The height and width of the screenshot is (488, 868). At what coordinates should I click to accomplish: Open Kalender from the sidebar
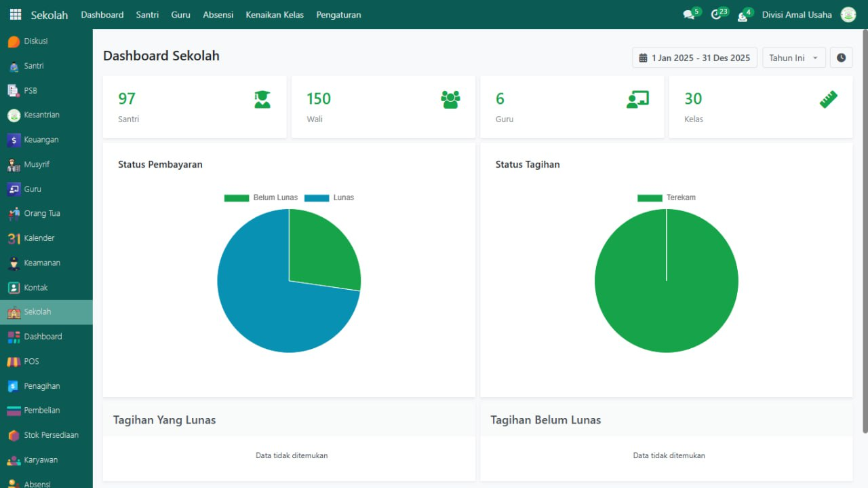tap(39, 238)
